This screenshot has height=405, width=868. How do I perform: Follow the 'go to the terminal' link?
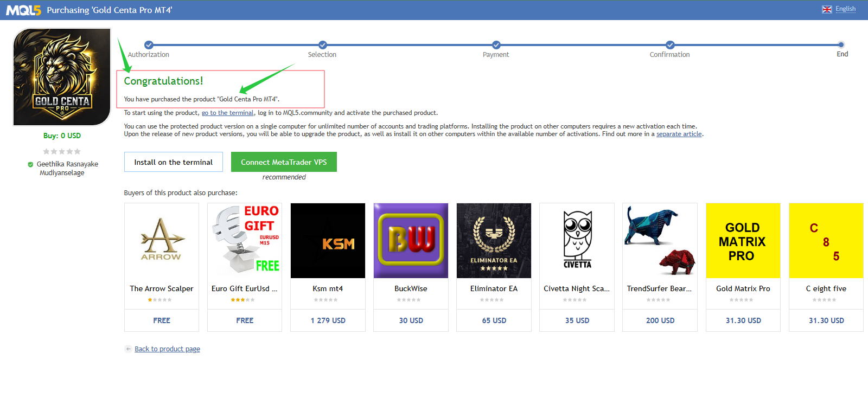pos(227,113)
